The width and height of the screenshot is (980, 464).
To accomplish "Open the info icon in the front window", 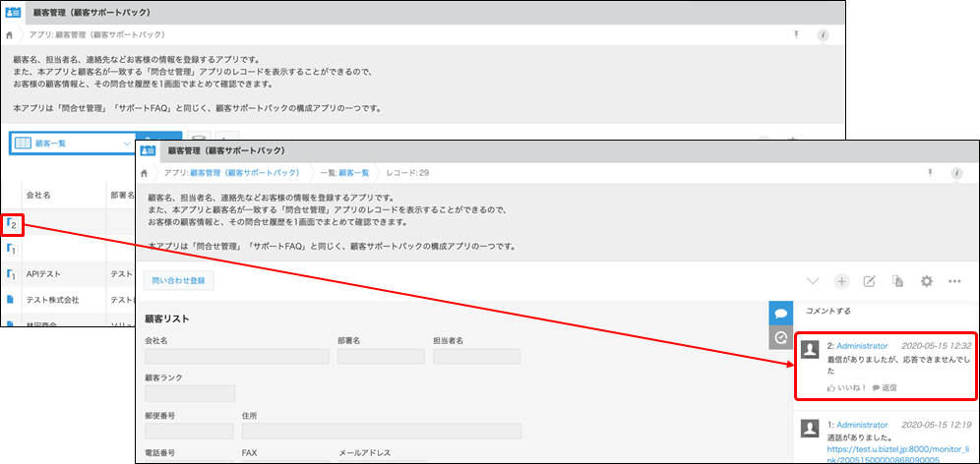I will click(x=956, y=174).
